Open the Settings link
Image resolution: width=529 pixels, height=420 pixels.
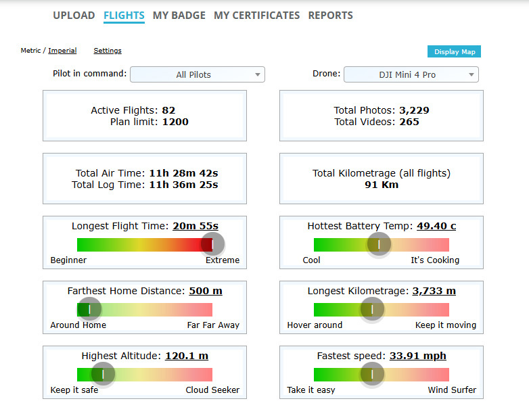click(x=108, y=51)
